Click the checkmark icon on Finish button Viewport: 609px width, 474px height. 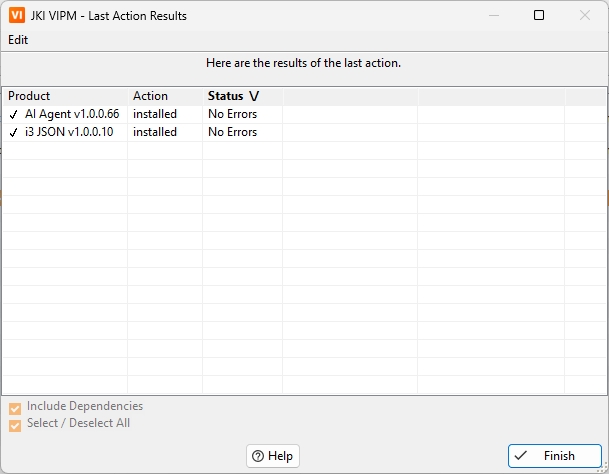521,456
